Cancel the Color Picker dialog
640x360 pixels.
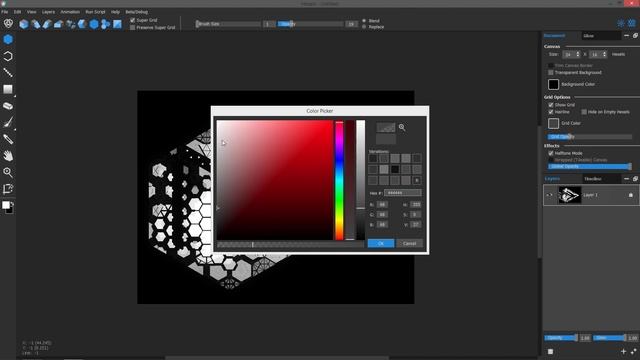click(409, 243)
